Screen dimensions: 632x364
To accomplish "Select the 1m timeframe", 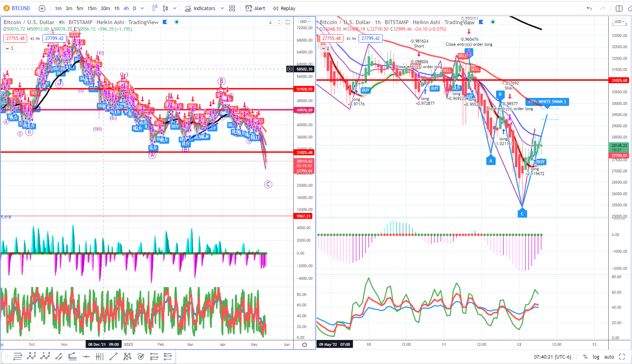I will (x=58, y=8).
